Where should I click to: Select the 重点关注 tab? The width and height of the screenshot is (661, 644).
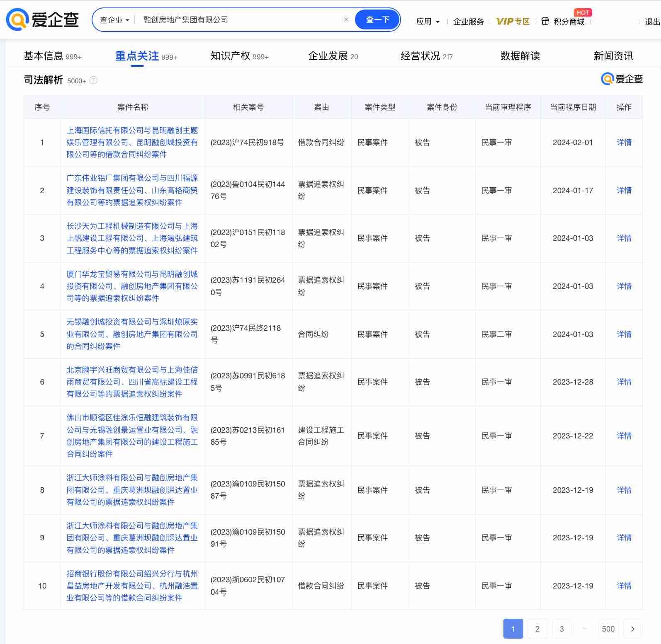coord(146,56)
